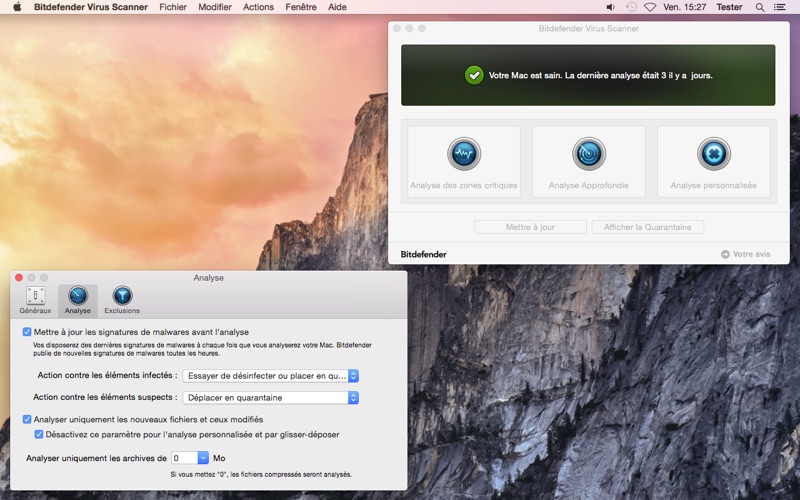Click the 'Analyse personnalisée' label
This screenshot has width=800, height=500.
[x=713, y=185]
